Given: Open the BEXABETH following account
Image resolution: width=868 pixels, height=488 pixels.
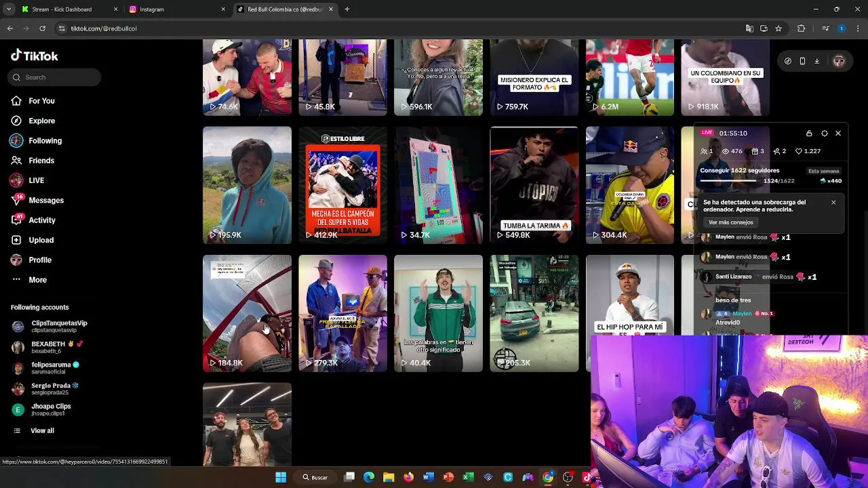Looking at the screenshot, I should pyautogui.click(x=47, y=347).
